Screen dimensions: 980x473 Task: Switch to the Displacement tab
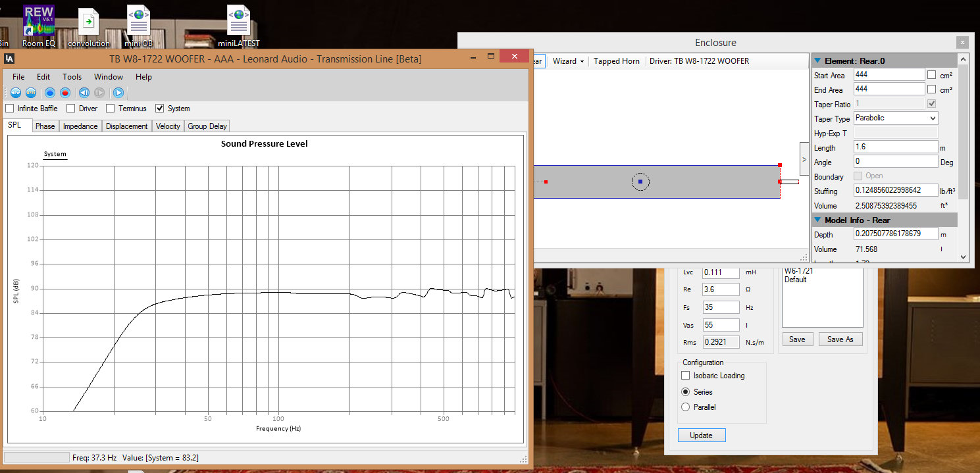(x=127, y=126)
